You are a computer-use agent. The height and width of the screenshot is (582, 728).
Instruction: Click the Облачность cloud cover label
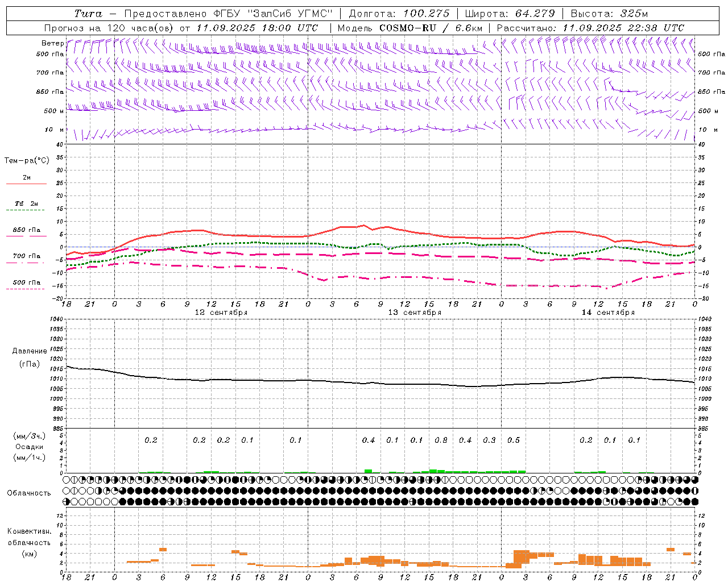29,493
